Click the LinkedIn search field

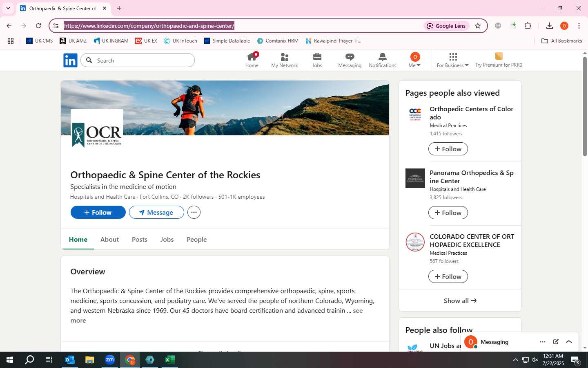[138, 61]
